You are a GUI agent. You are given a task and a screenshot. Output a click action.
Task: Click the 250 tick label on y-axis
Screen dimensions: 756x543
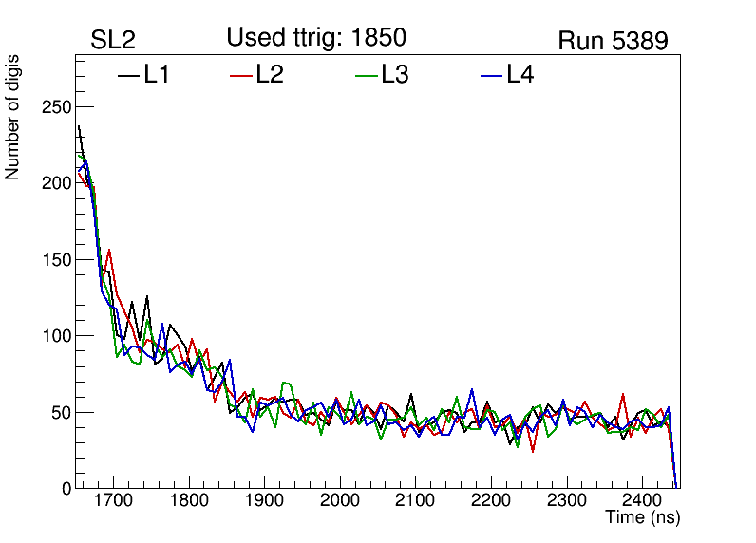pos(57,106)
